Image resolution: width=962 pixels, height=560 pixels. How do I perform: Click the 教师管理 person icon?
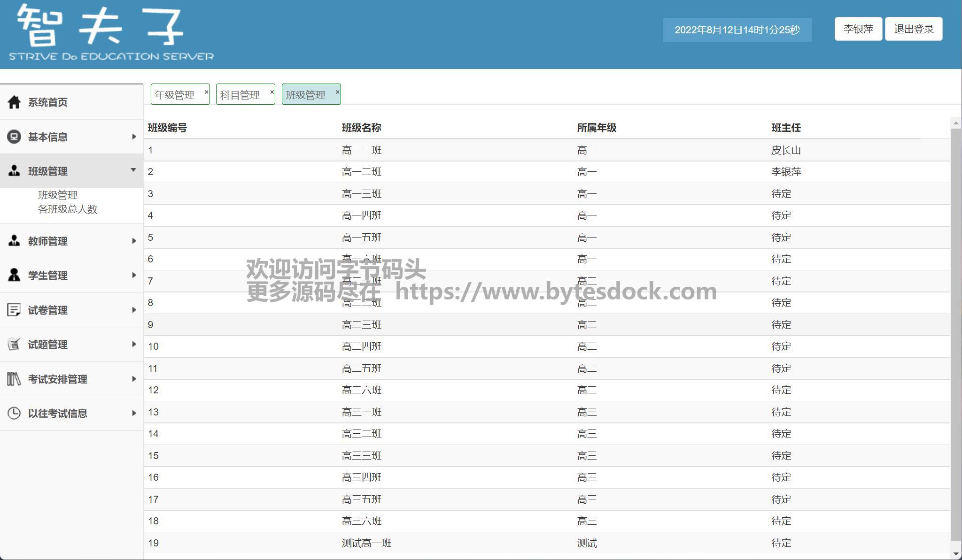(14, 241)
